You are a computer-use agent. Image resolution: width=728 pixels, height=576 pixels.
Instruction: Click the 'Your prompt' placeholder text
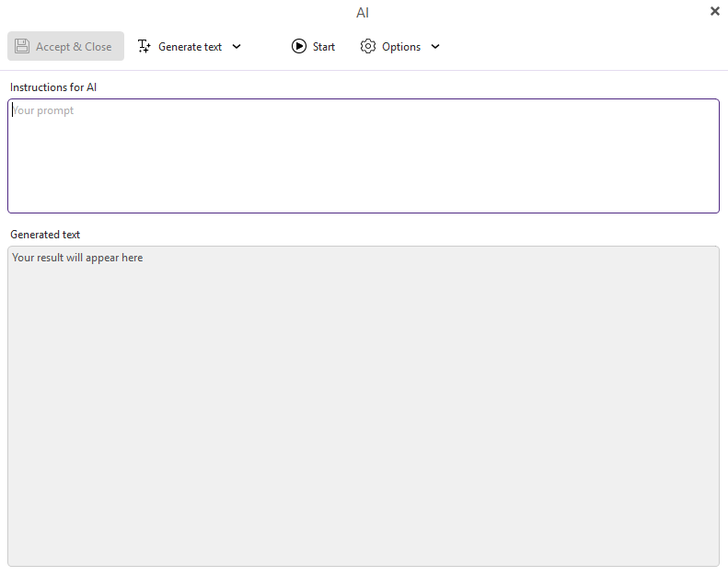click(x=43, y=110)
